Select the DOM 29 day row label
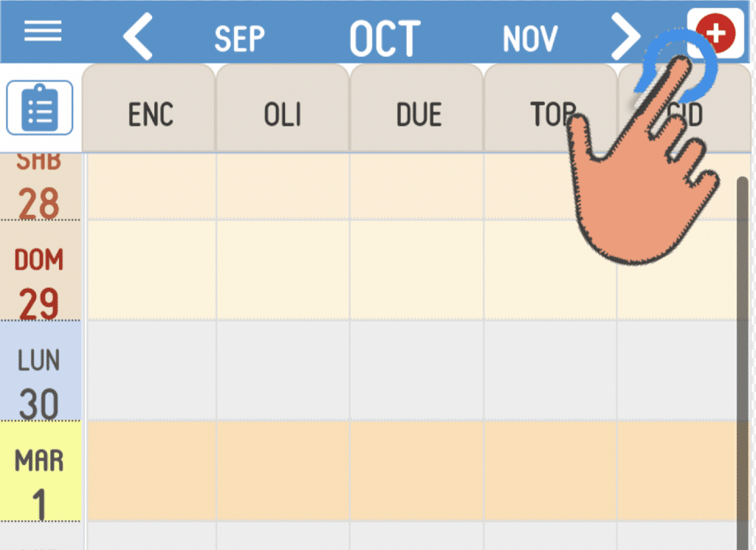The image size is (756, 550). point(39,283)
